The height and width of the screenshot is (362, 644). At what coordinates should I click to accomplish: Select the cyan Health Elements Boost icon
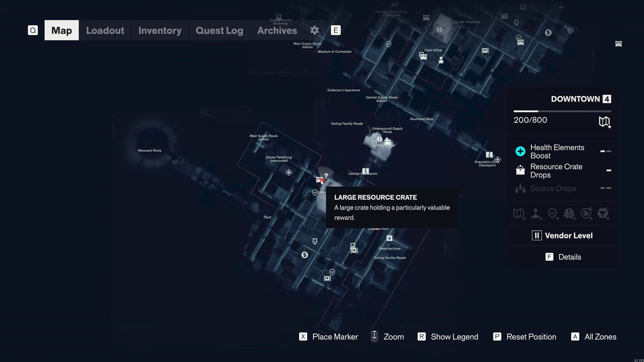point(520,151)
